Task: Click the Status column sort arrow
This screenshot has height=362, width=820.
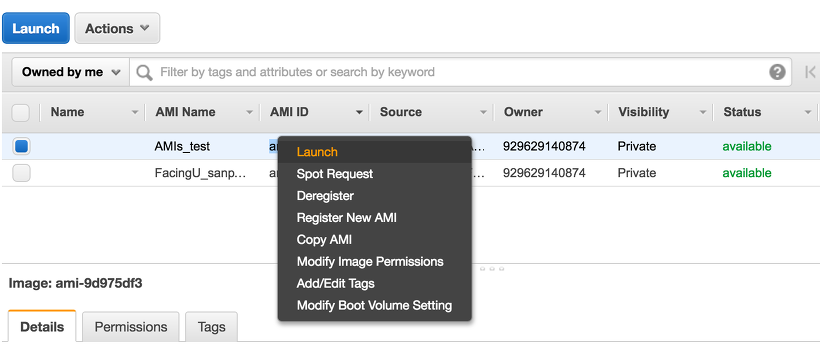Action: (x=806, y=112)
